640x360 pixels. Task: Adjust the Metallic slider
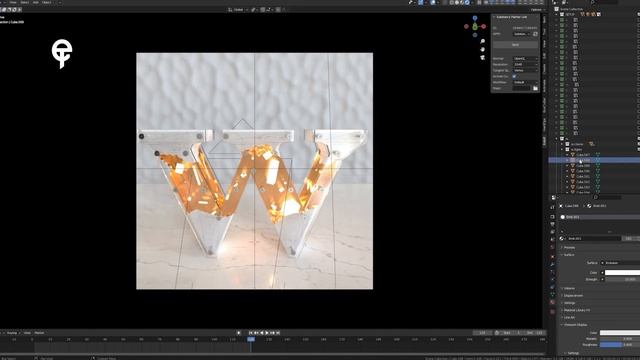coord(620,339)
